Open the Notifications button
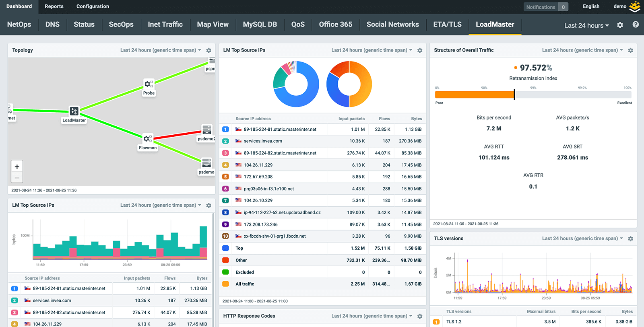Screen dimensions: 644x327 [546, 7]
